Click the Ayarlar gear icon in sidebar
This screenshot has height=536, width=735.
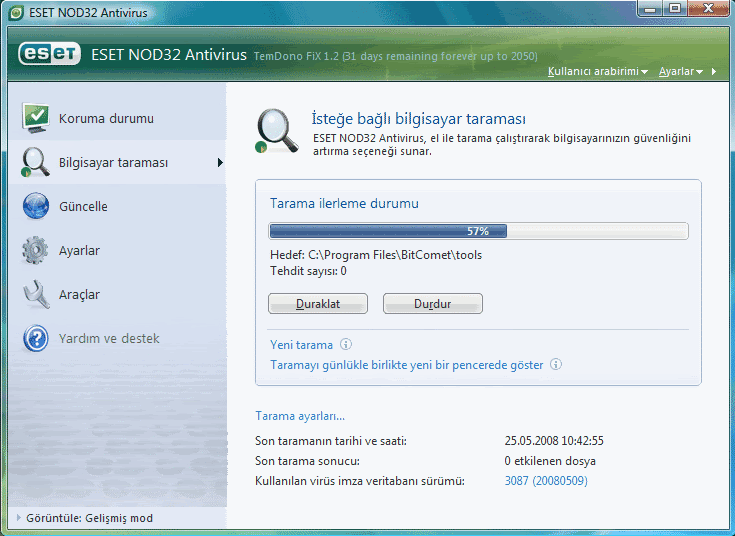click(x=35, y=250)
